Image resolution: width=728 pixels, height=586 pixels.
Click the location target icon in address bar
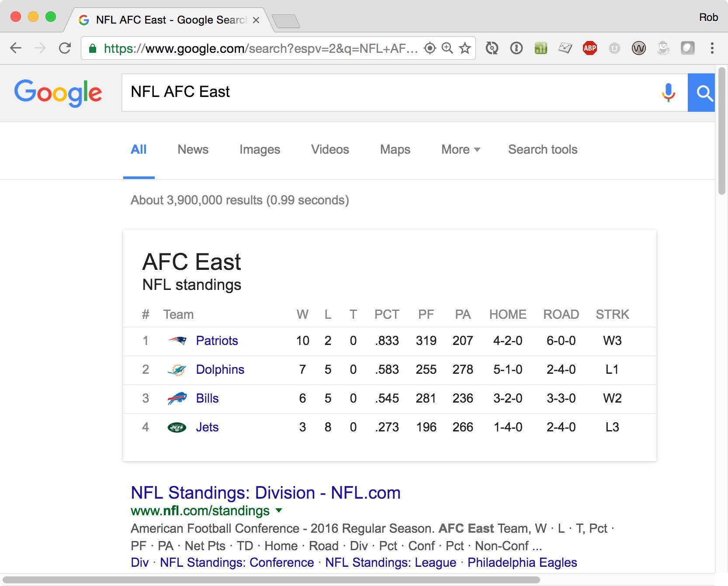coord(430,48)
